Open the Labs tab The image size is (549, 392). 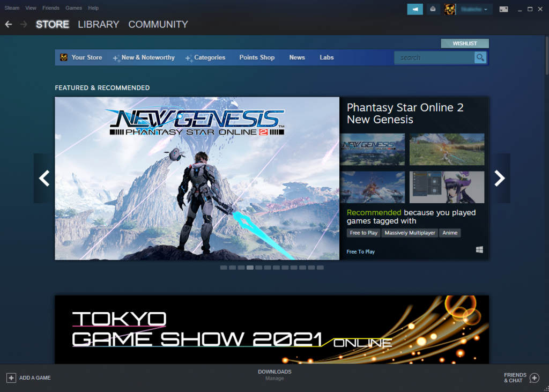[x=327, y=57]
